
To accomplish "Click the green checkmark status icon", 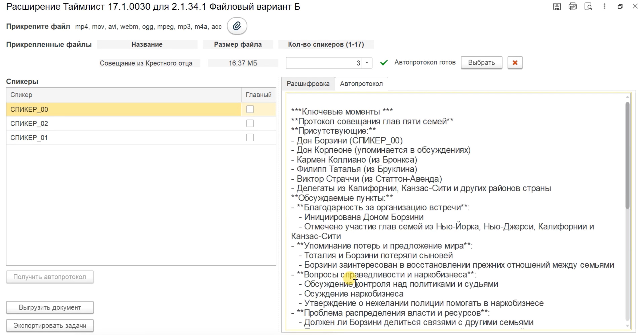I will pyautogui.click(x=384, y=62).
